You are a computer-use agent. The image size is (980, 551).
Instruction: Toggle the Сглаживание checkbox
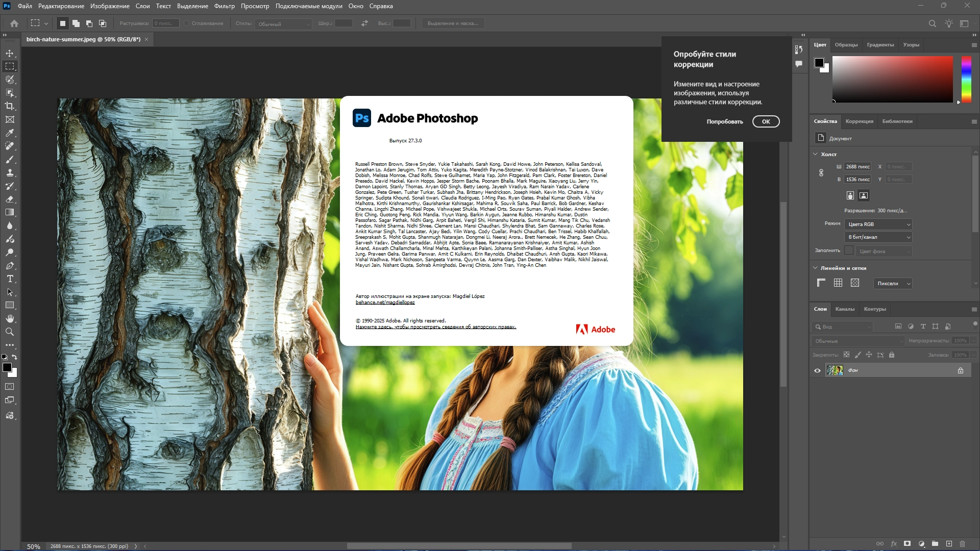(187, 23)
